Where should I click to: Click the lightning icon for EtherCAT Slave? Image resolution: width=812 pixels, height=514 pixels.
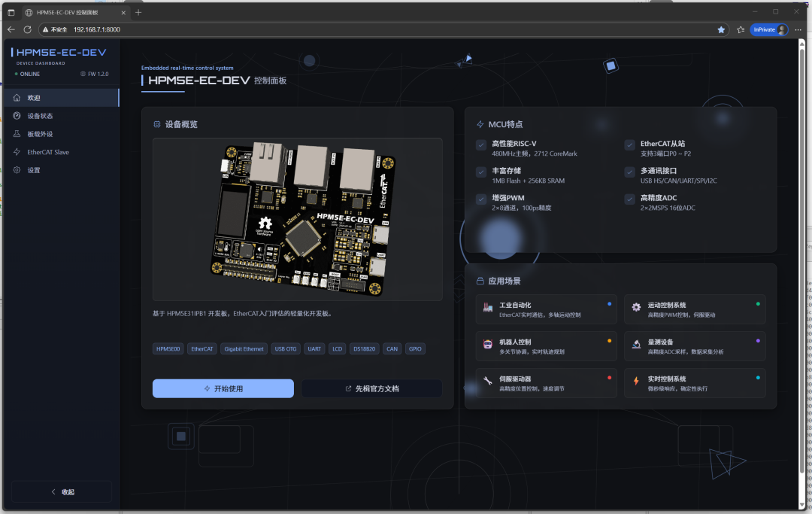click(x=17, y=152)
